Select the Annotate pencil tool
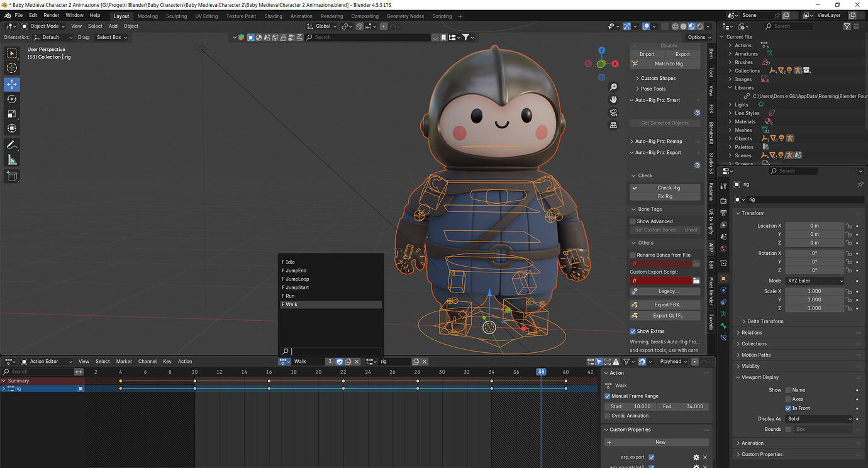This screenshot has height=468, width=868. coord(12,145)
